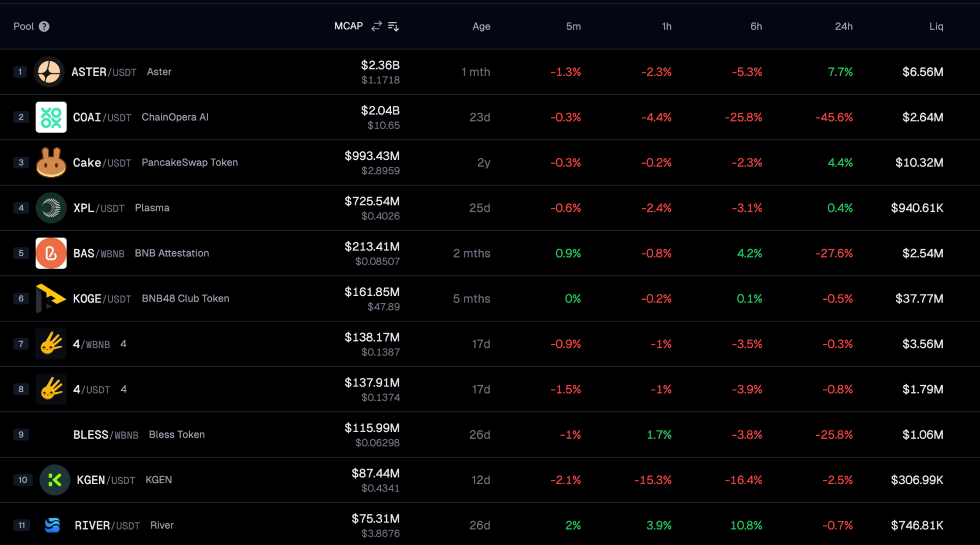
Task: Click the Bless Token name
Action: 177,435
